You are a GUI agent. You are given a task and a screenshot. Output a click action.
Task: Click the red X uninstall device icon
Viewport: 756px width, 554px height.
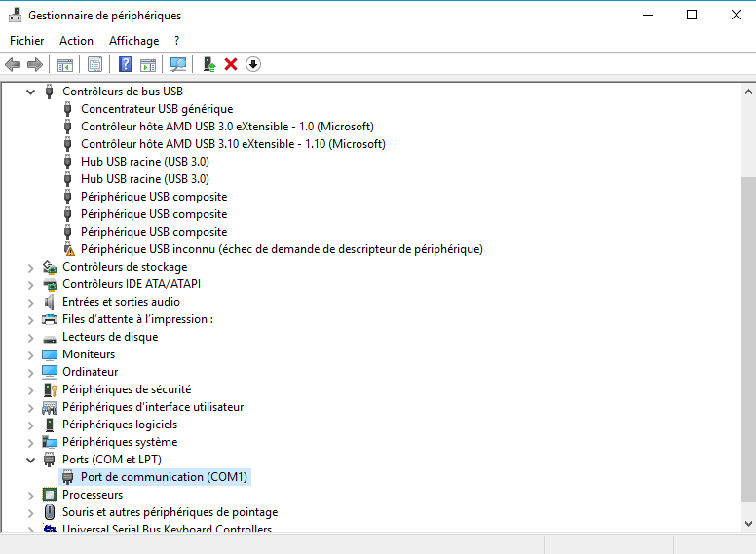click(x=231, y=64)
